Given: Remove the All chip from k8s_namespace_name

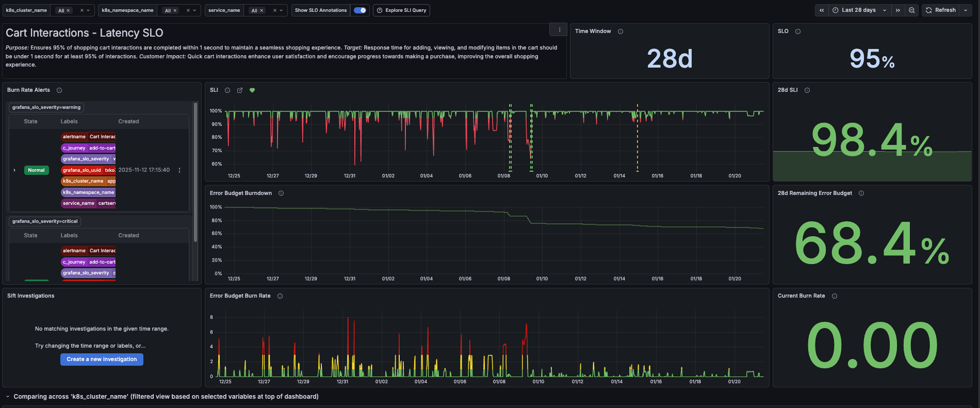Looking at the screenshot, I should click(175, 10).
